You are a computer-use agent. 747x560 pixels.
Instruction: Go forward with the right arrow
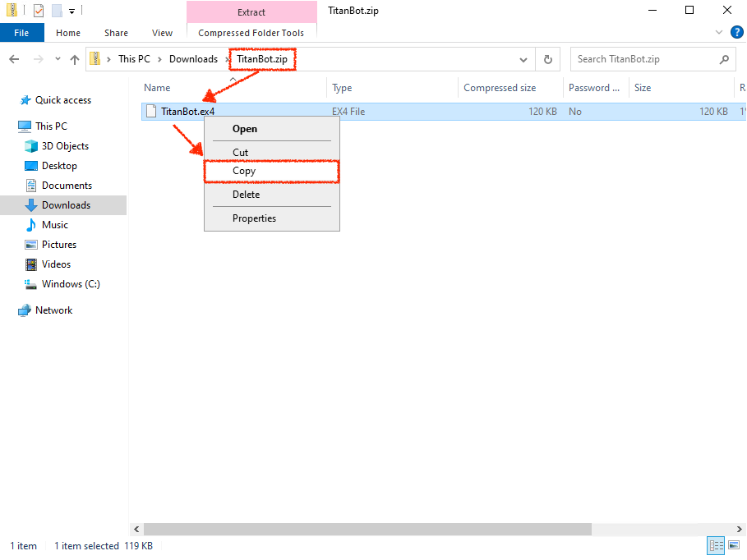click(38, 59)
